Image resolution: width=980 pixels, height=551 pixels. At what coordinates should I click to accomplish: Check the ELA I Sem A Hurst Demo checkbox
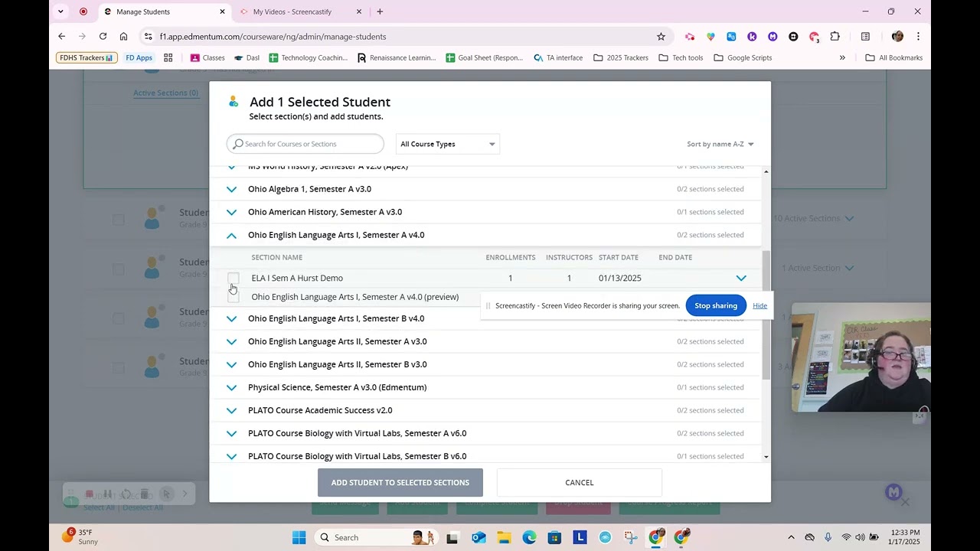click(234, 279)
